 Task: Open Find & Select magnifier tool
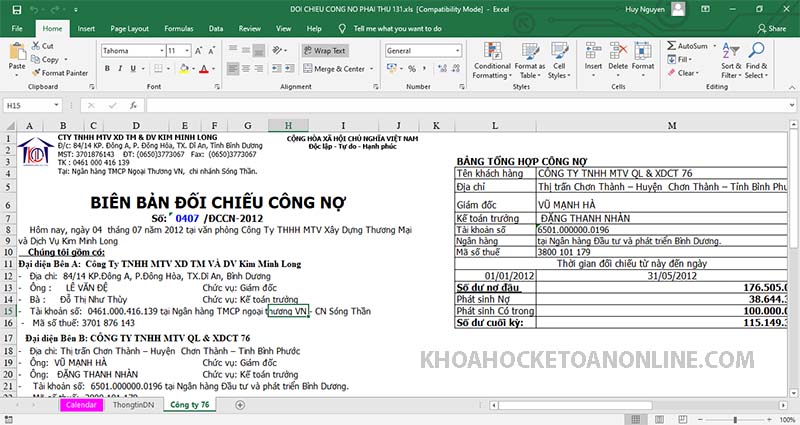click(755, 58)
